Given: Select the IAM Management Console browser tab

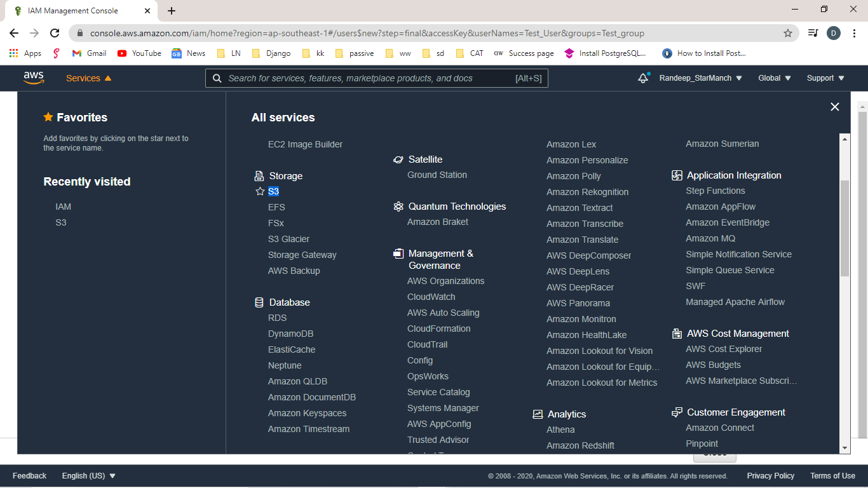Looking at the screenshot, I should coord(81,11).
